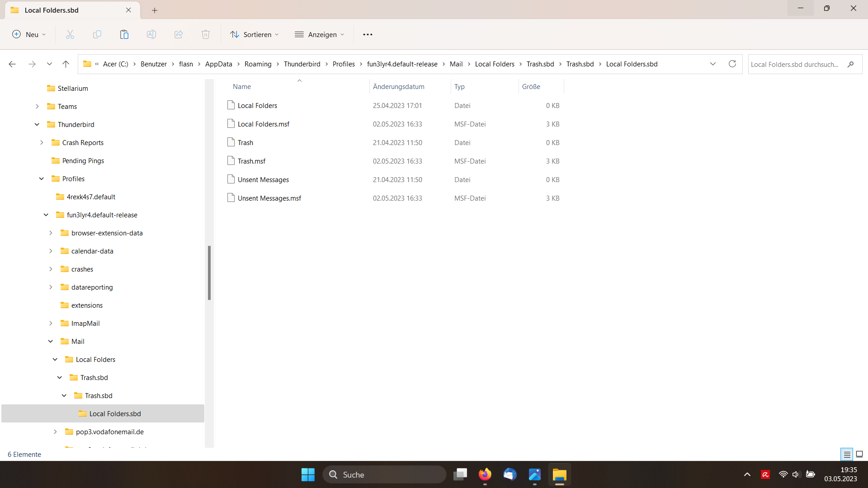Viewport: 868px width, 488px height.
Task: Click Profiles in the address breadcrumb
Action: (344, 64)
